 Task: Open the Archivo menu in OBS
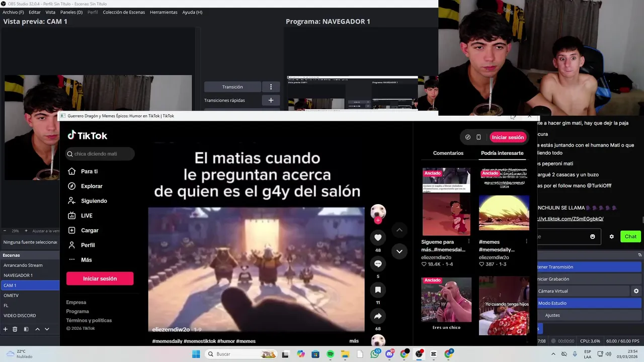(x=13, y=12)
